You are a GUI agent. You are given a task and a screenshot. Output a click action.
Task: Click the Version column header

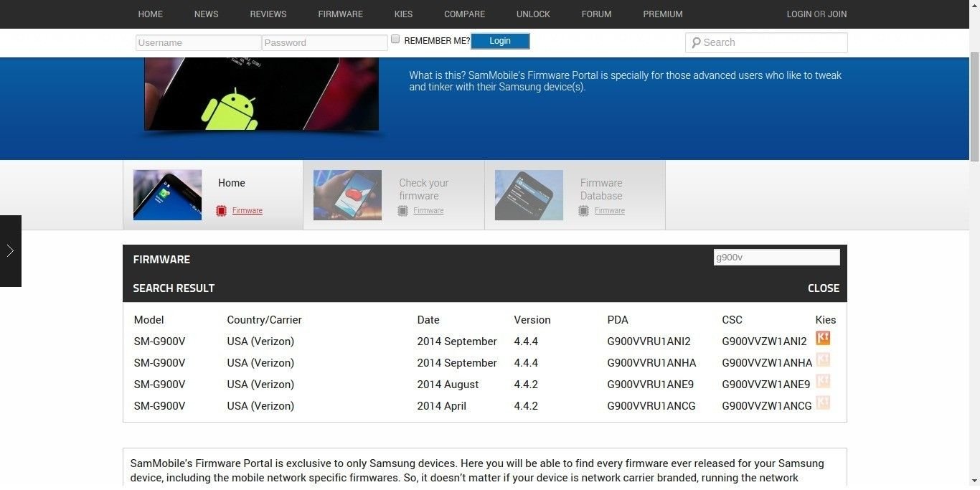click(x=532, y=320)
